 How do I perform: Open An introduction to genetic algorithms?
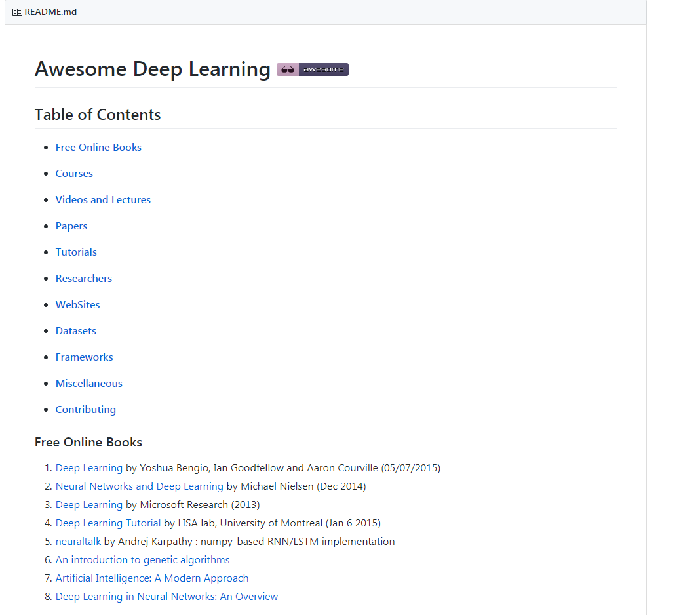coord(142,560)
